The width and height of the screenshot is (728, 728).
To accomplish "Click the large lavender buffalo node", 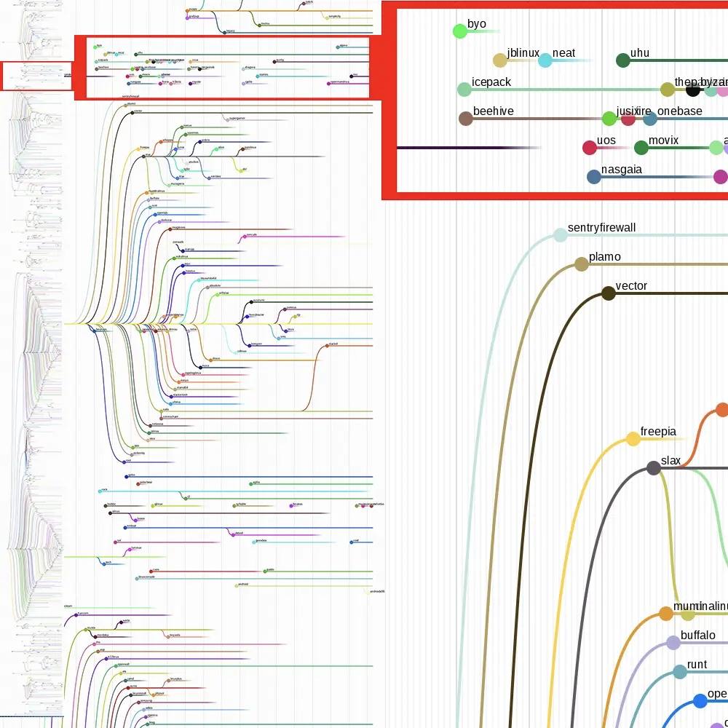I will (x=673, y=643).
